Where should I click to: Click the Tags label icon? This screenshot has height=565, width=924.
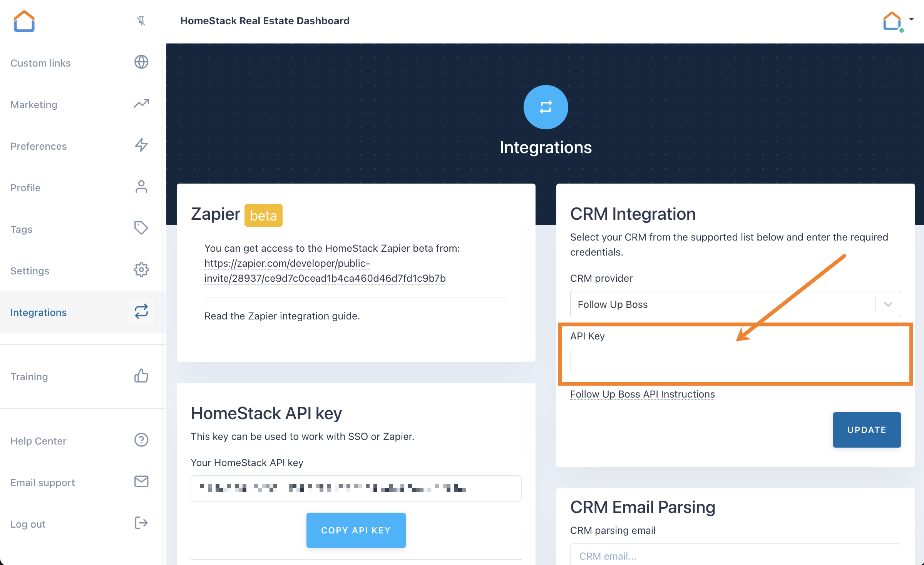click(141, 228)
